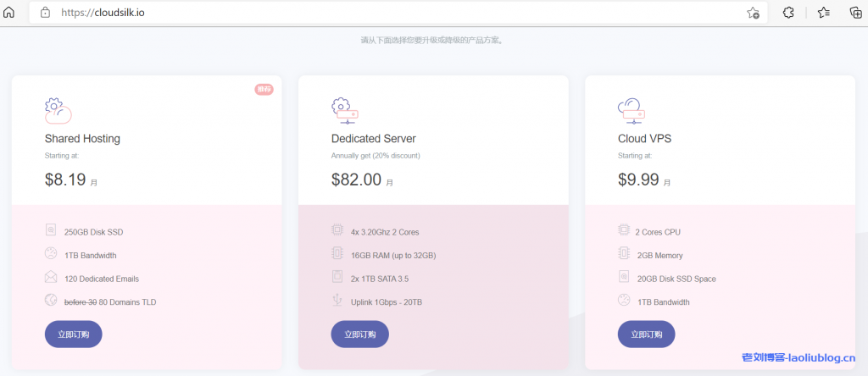This screenshot has width=868, height=376.
Task: Click the 250GB Disk SSD text
Action: (x=93, y=232)
